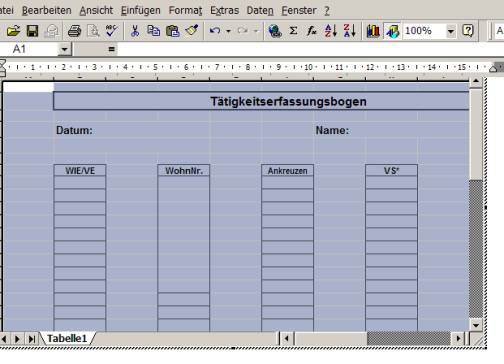This screenshot has width=504, height=364.
Task: Select the Tabelle1 sheet tab
Action: (x=67, y=339)
